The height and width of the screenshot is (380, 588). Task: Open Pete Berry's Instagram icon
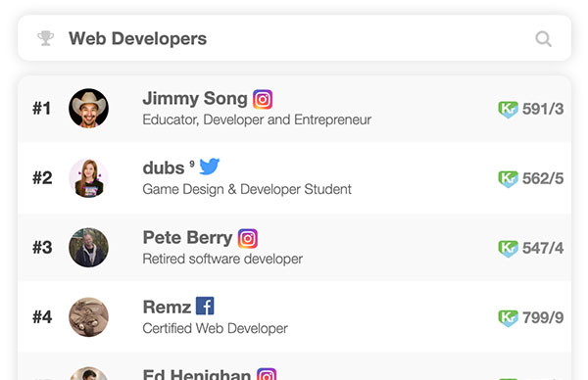click(248, 238)
